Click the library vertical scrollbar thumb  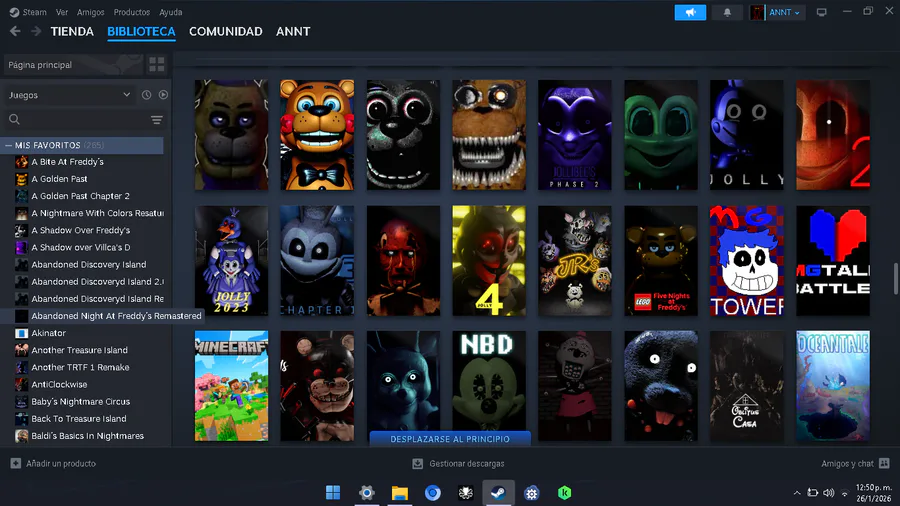coord(895,279)
